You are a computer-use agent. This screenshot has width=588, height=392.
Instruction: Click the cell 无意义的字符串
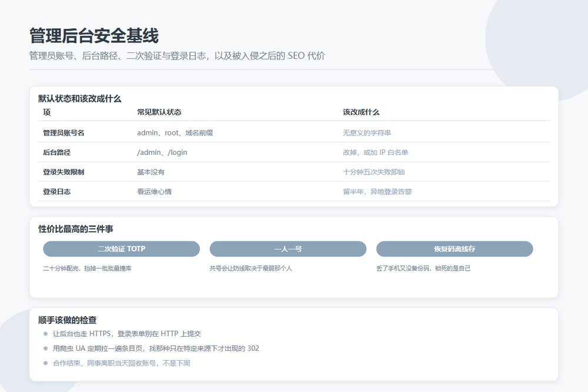coord(367,133)
